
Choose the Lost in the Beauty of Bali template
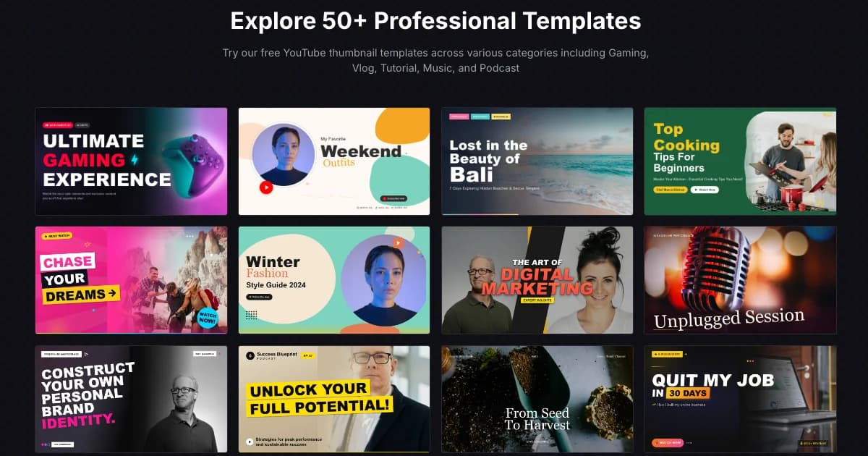pos(537,161)
